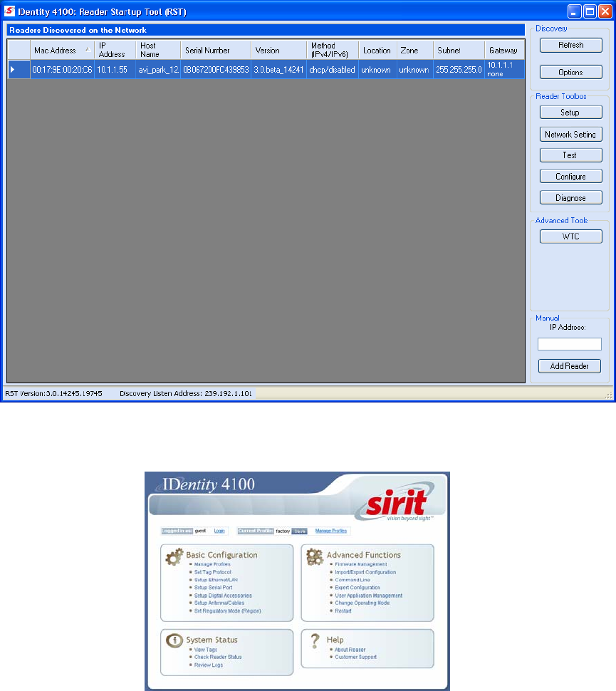Open the About Reader link under Help

[x=350, y=650]
